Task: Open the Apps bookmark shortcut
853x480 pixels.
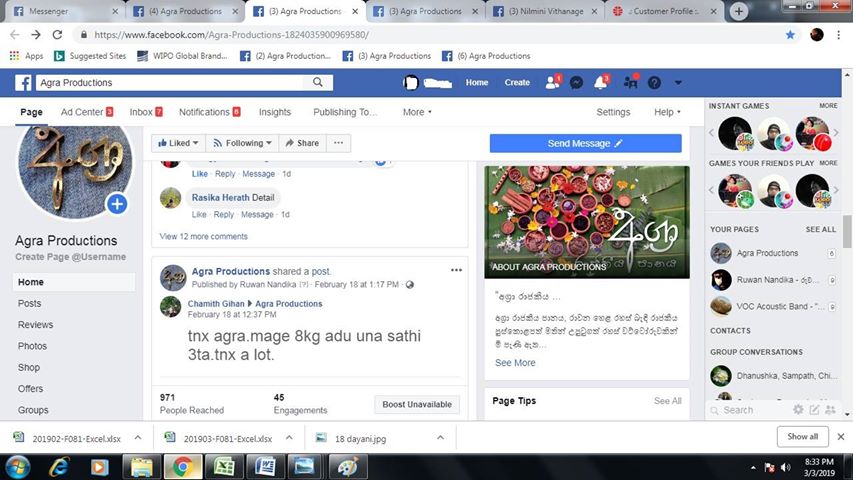Action: click(x=26, y=56)
